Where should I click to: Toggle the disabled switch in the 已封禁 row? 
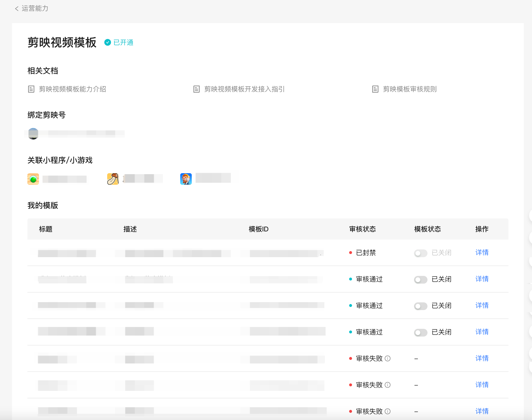[x=421, y=253]
